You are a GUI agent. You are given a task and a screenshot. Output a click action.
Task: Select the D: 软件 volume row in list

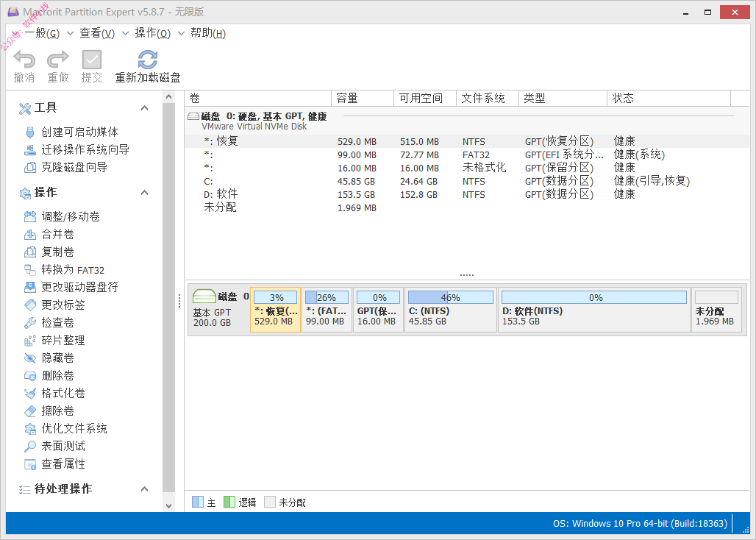click(x=468, y=195)
